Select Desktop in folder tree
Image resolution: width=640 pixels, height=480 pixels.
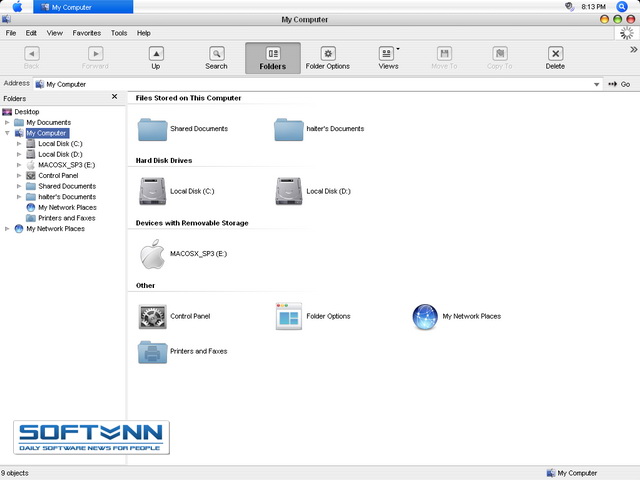click(27, 112)
